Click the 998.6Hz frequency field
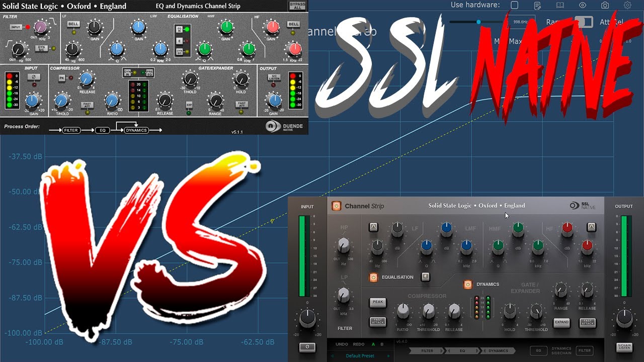 point(520,22)
